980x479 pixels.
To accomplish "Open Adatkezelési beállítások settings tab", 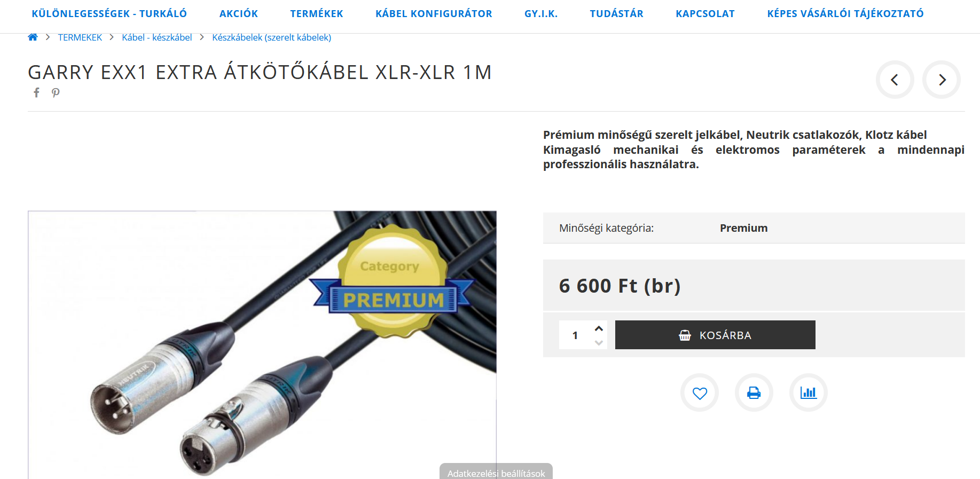I will (x=496, y=472).
